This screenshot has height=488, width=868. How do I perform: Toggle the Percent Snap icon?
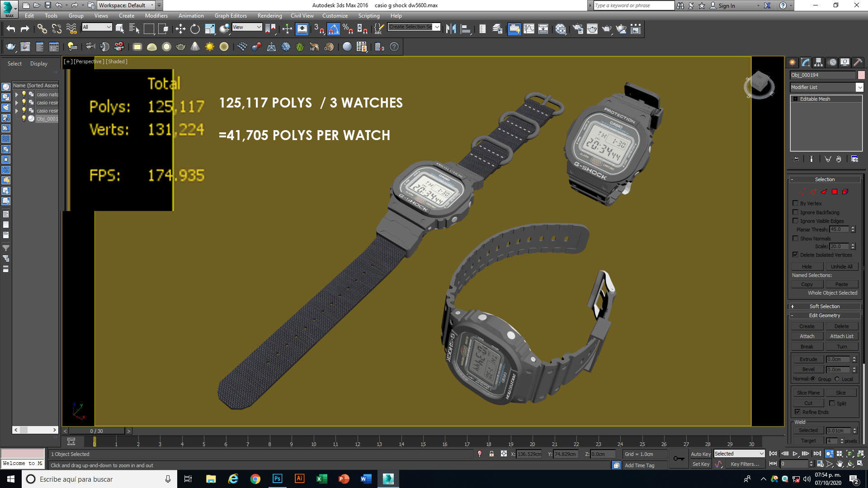348,29
